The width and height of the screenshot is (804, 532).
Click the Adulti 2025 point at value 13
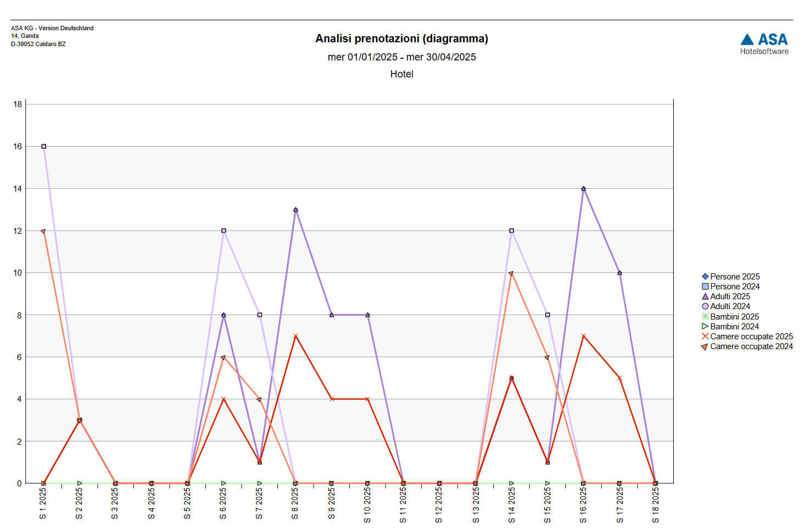295,210
